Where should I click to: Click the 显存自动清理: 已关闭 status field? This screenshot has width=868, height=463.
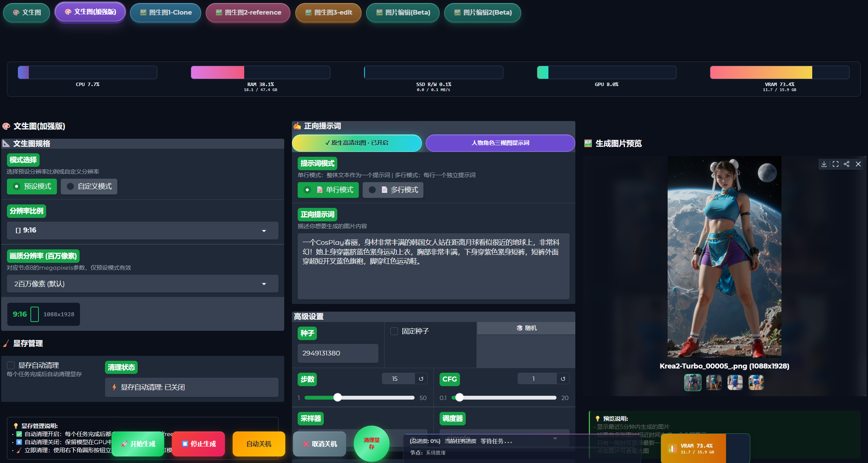(x=192, y=387)
